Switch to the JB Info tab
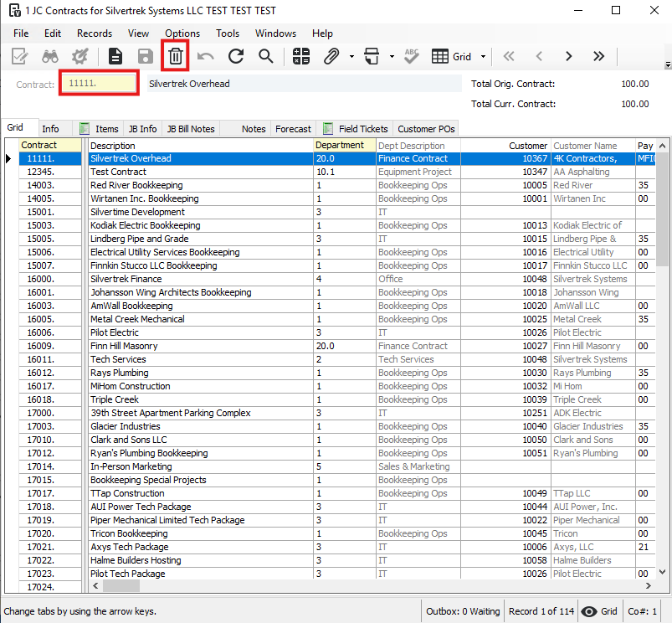The width and height of the screenshot is (672, 623). pyautogui.click(x=143, y=129)
